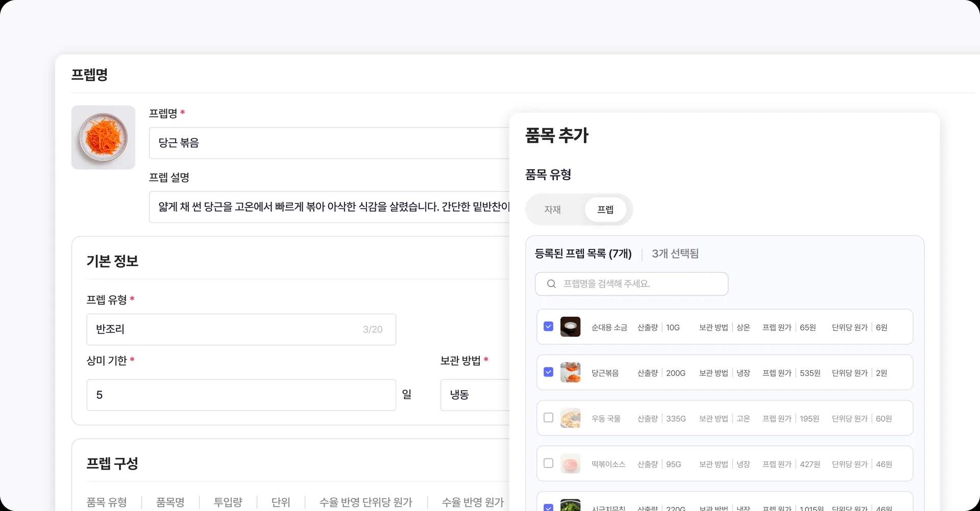
Task: Click the 상미 기한 days input field
Action: (x=241, y=395)
